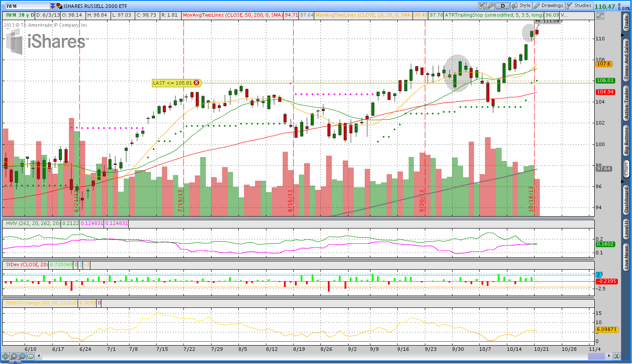Image resolution: width=632 pixels, height=364 pixels.
Task: Click the zoom in magnifier icon
Action: [x=14, y=356]
